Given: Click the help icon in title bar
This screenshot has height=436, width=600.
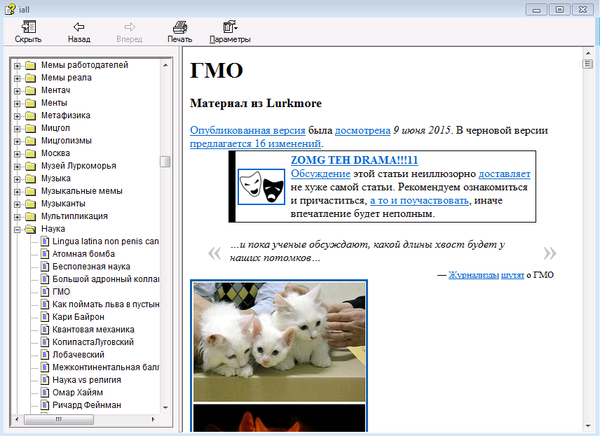Looking at the screenshot, I should tap(10, 9).
